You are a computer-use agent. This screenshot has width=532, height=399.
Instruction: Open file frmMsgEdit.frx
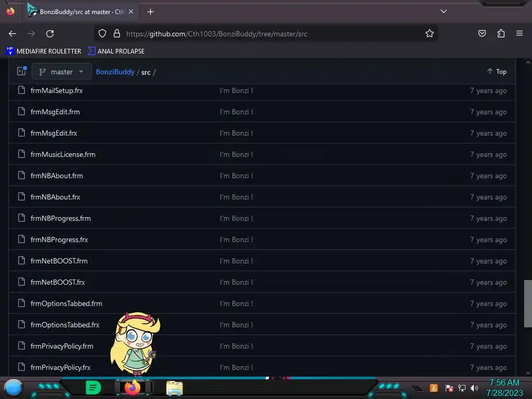coord(54,134)
